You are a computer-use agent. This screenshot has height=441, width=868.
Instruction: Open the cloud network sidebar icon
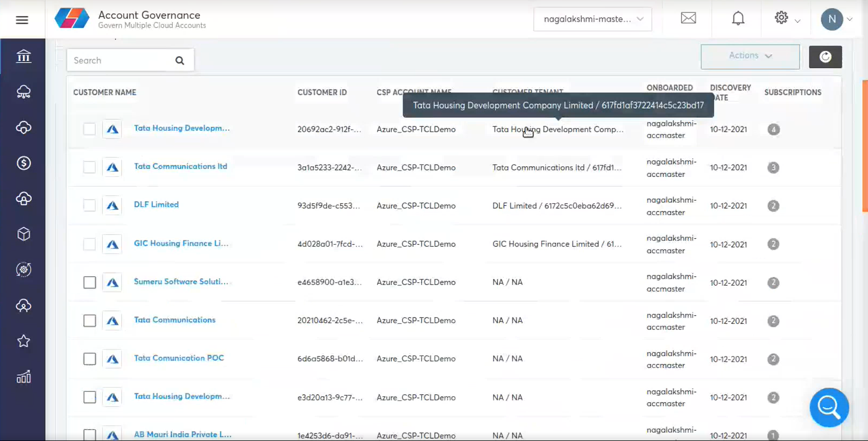coord(23,92)
